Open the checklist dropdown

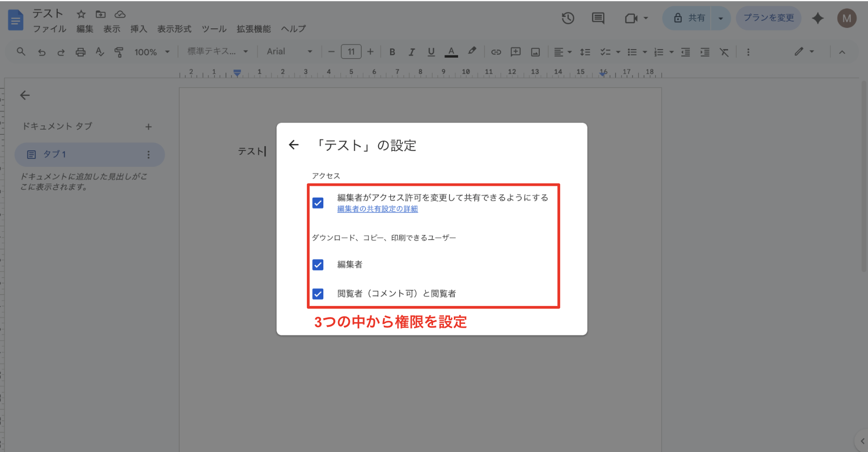(610, 52)
